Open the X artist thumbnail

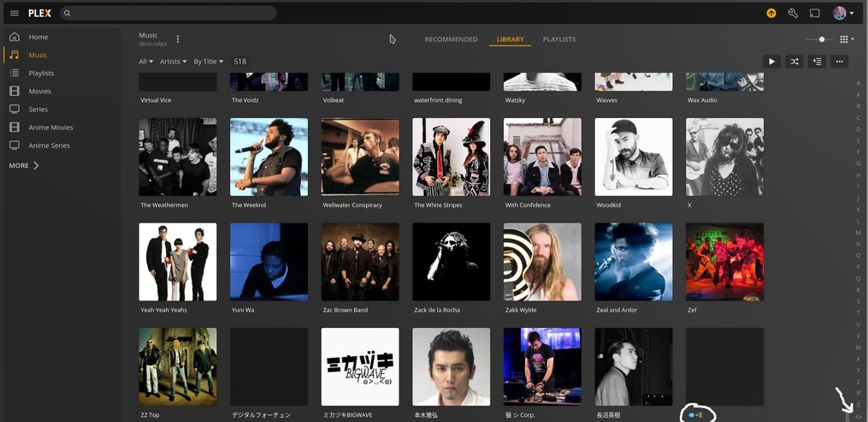[724, 157]
